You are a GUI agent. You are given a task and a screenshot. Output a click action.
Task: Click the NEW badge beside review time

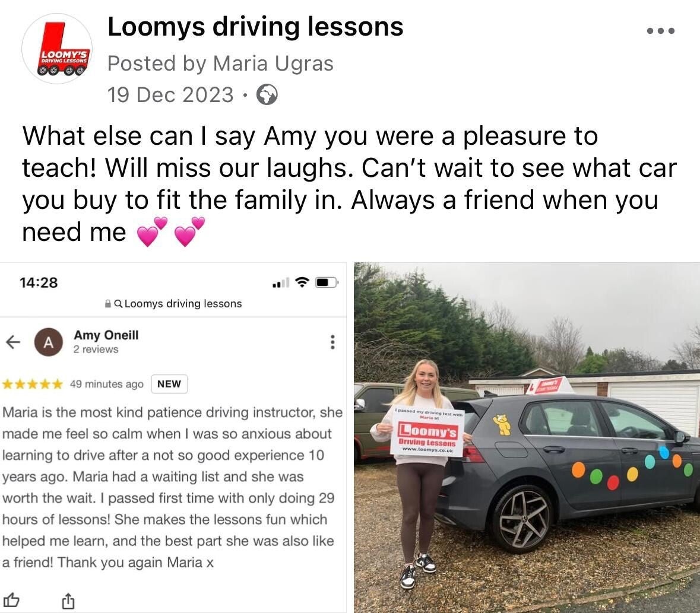pyautogui.click(x=169, y=384)
